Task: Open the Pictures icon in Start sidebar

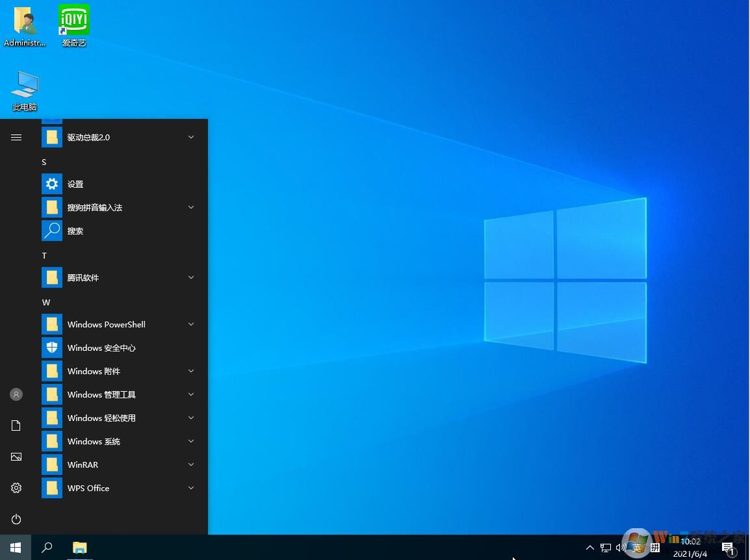Action: coord(16,457)
